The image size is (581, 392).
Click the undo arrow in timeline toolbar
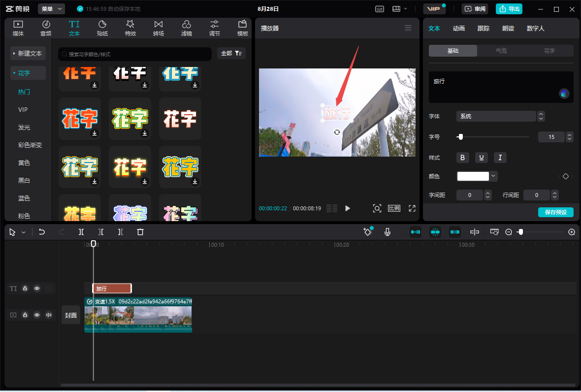pyautogui.click(x=42, y=232)
